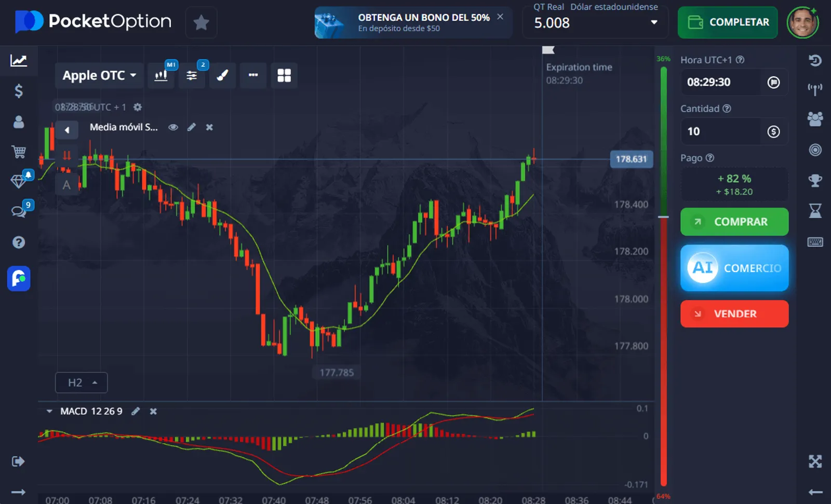The height and width of the screenshot is (504, 831).
Task: Open the chart type candlestick icon
Action: click(161, 76)
